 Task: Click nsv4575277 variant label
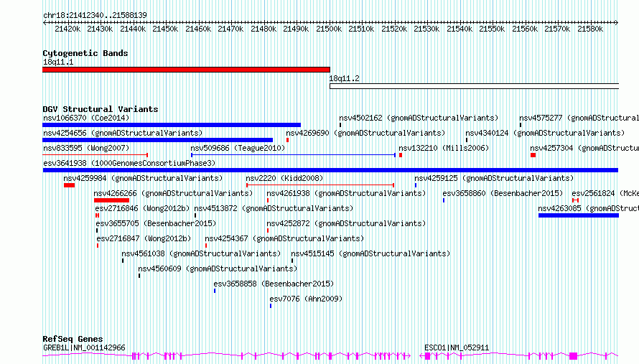(579, 118)
